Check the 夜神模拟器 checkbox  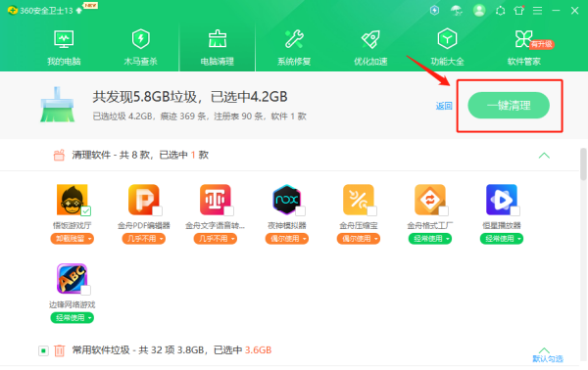301,211
